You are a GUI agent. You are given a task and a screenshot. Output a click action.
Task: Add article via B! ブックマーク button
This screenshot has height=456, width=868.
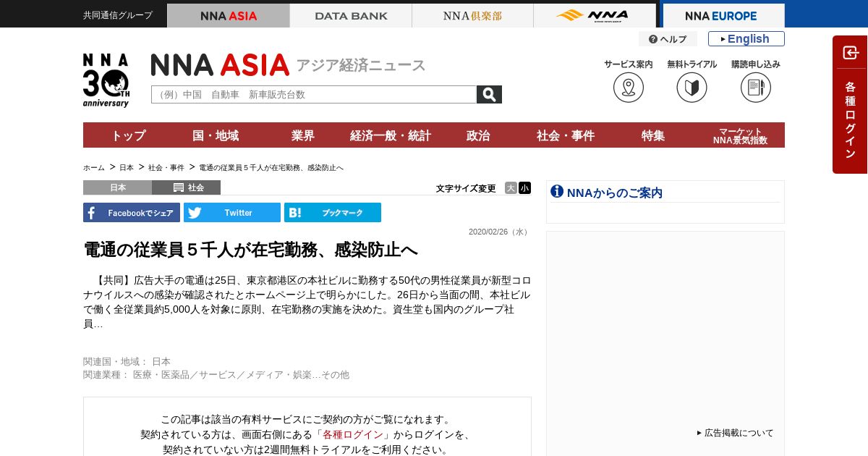pyautogui.click(x=333, y=213)
